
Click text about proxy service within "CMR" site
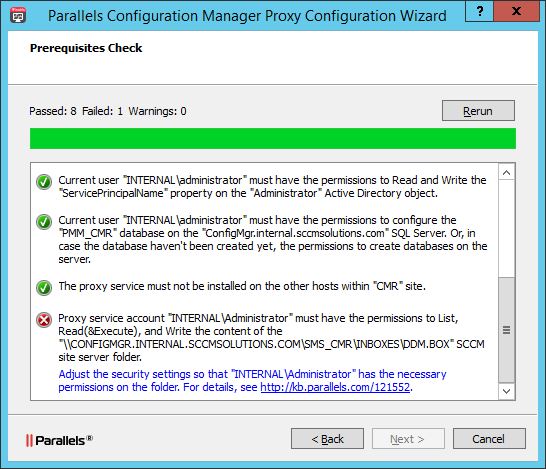[242, 286]
